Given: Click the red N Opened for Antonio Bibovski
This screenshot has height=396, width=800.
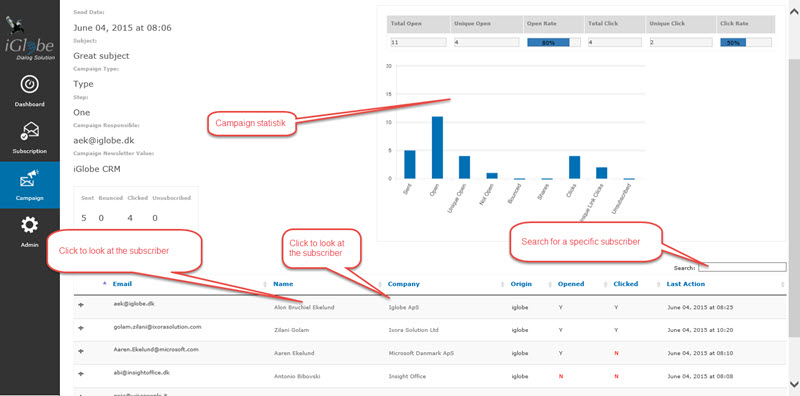Looking at the screenshot, I should (x=561, y=377).
